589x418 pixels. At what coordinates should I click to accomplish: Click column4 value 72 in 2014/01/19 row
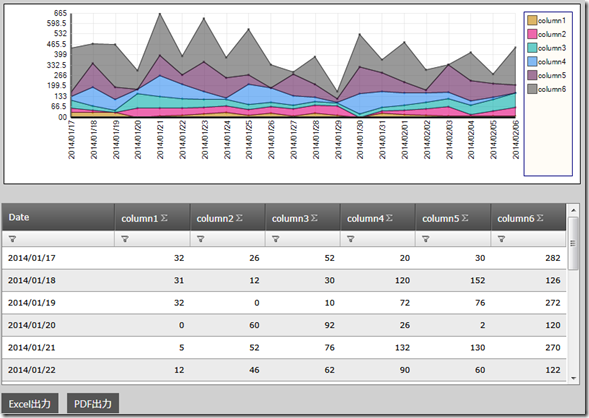(405, 303)
